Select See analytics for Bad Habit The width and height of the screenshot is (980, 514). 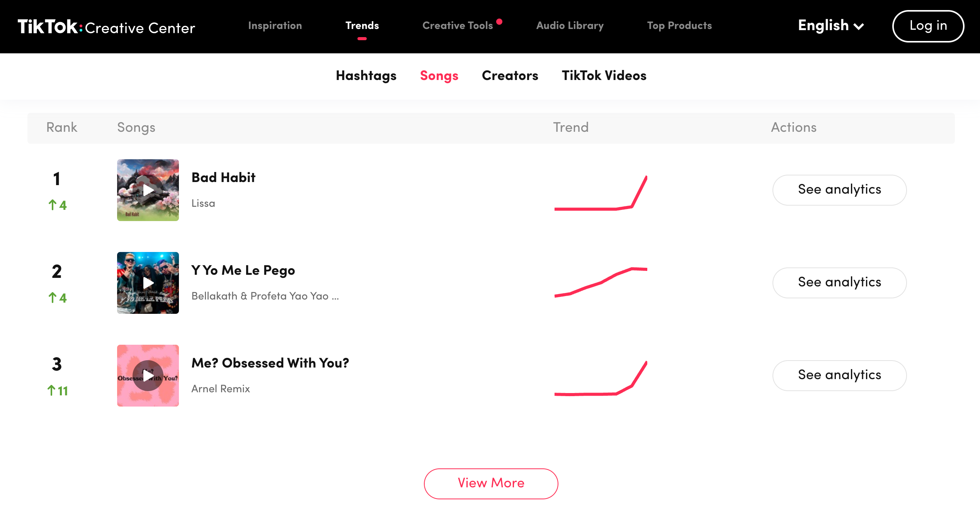(x=839, y=189)
